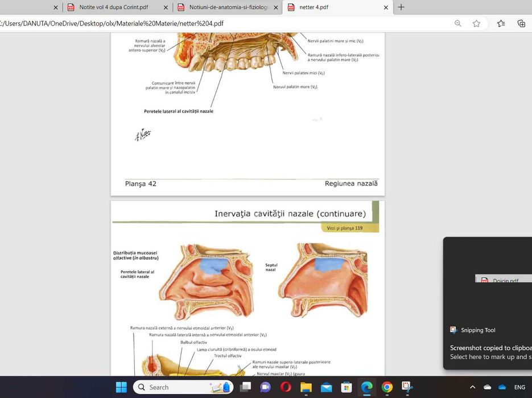Click the screenshot thumbnail in the Snipping Tool notification
532x398 pixels.
504,279
